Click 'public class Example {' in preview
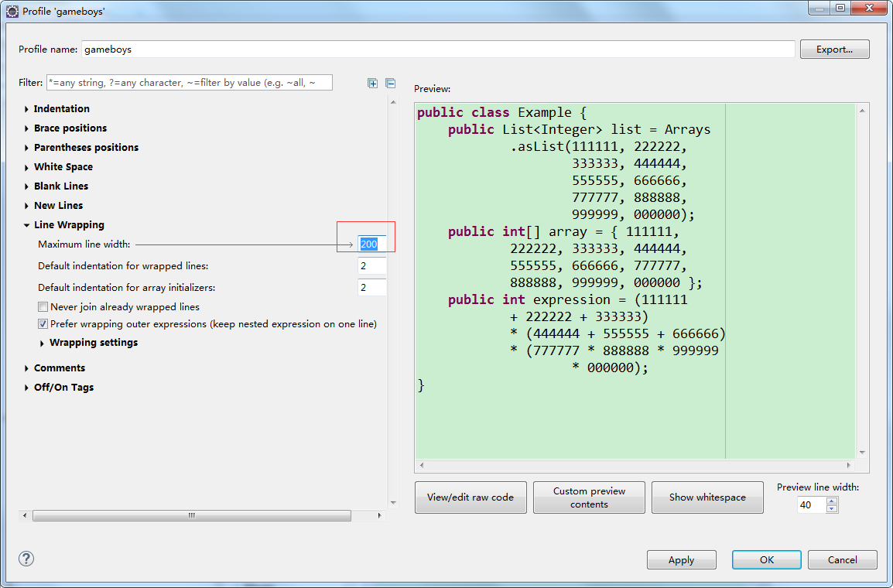 [x=501, y=113]
